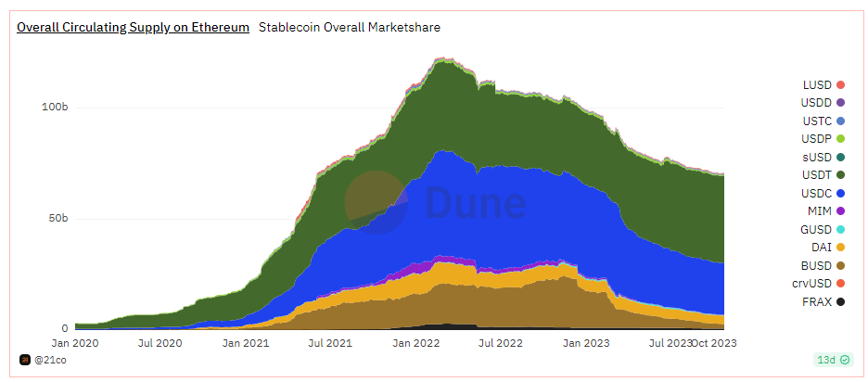The height and width of the screenshot is (382, 868).
Task: Open the Overall Circulating Supply on Ethereum link
Action: [x=133, y=27]
